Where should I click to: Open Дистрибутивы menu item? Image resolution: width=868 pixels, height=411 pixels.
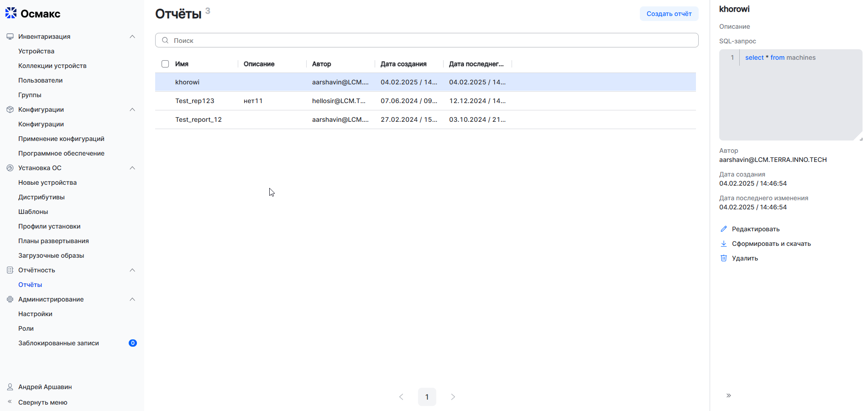click(41, 197)
